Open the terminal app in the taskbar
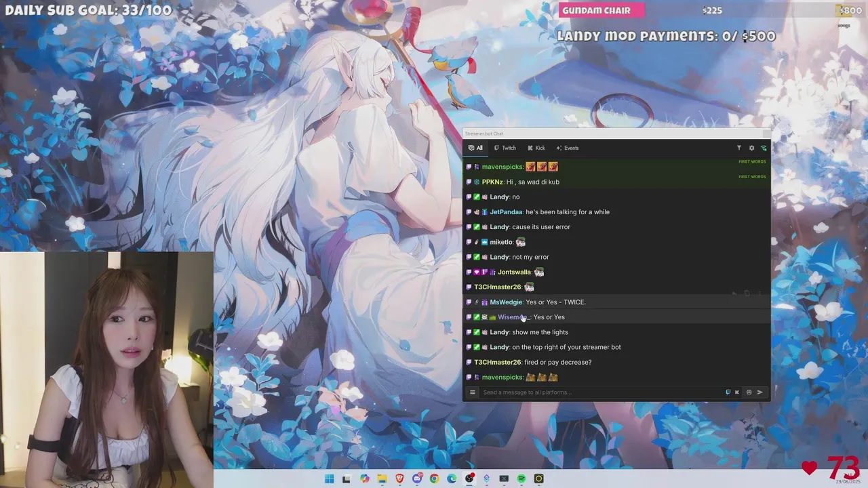The width and height of the screenshot is (868, 488). (504, 479)
